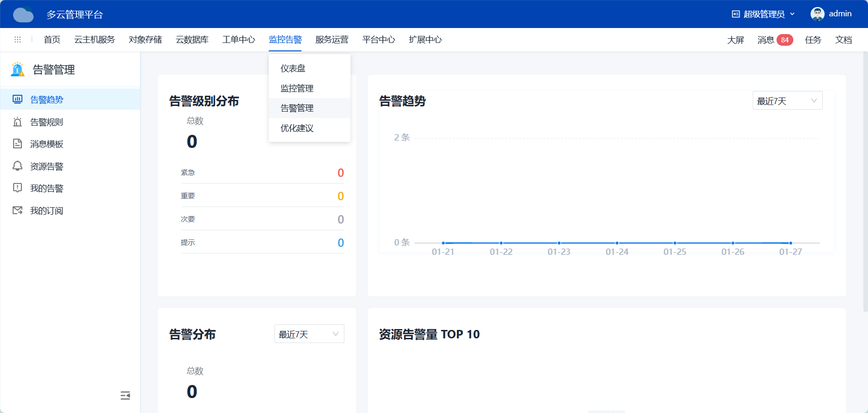Open the 超级管理员 role dropdown

coord(763,14)
